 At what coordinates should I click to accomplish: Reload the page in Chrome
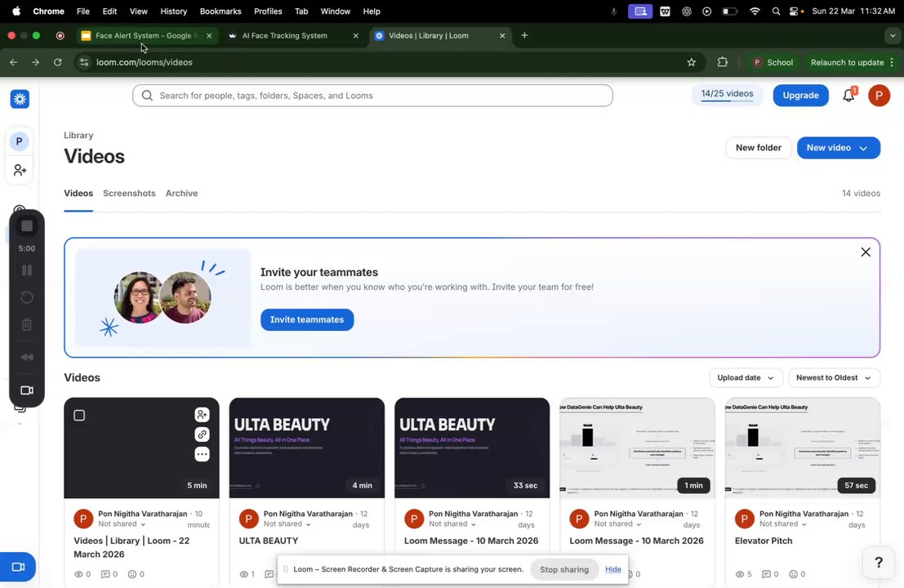[x=58, y=62]
